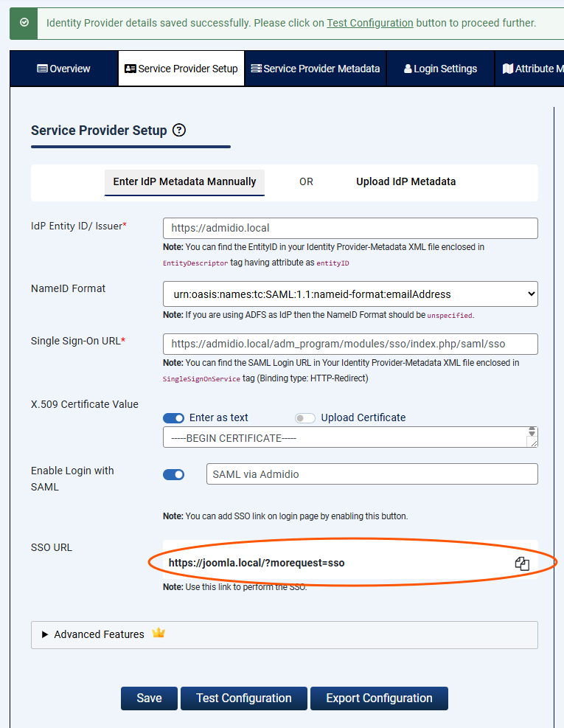Screen dimensions: 564x728
Task: Click the help question mark icon
Action: coord(179,131)
